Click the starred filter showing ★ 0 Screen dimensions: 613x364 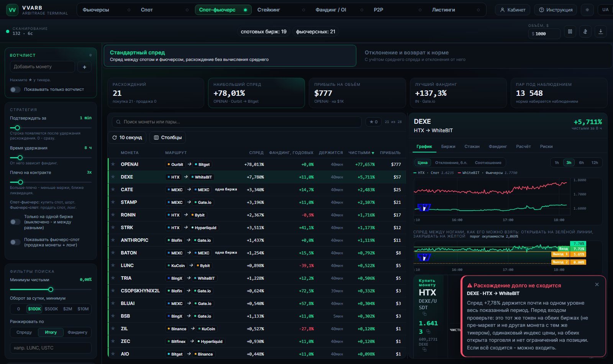(x=373, y=122)
